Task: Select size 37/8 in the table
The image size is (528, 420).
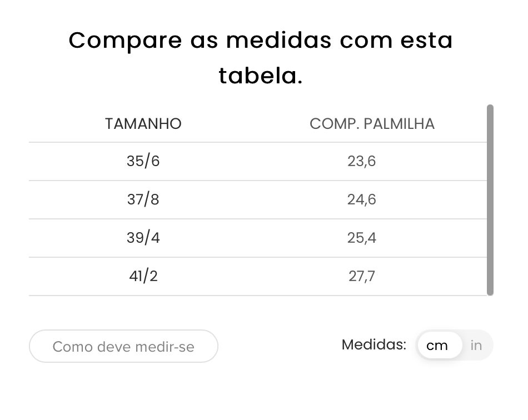Action: 143,199
